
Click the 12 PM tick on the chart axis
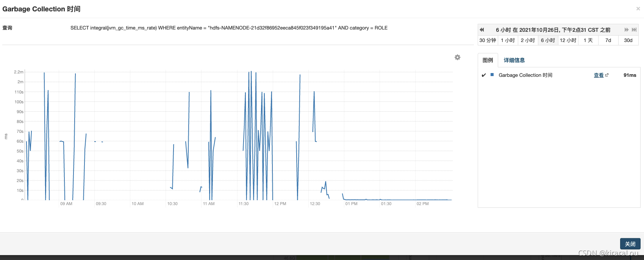280,204
